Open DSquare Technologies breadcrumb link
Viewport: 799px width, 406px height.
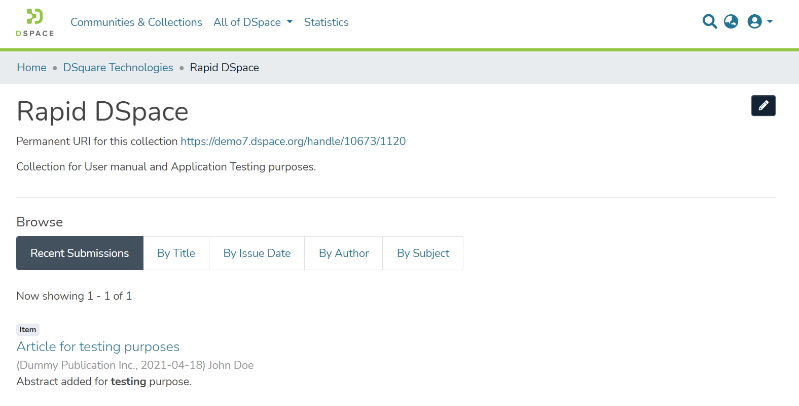[x=118, y=68]
